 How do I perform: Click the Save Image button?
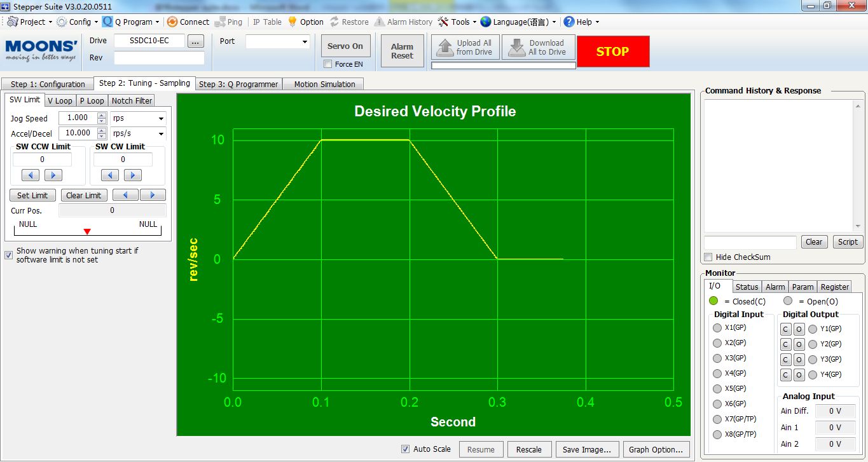tap(587, 449)
